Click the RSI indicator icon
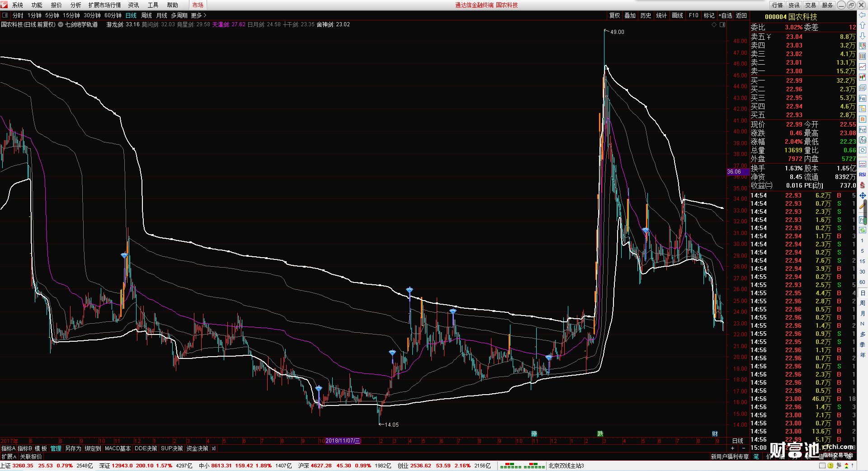This screenshot has height=471, width=868. tap(863, 174)
